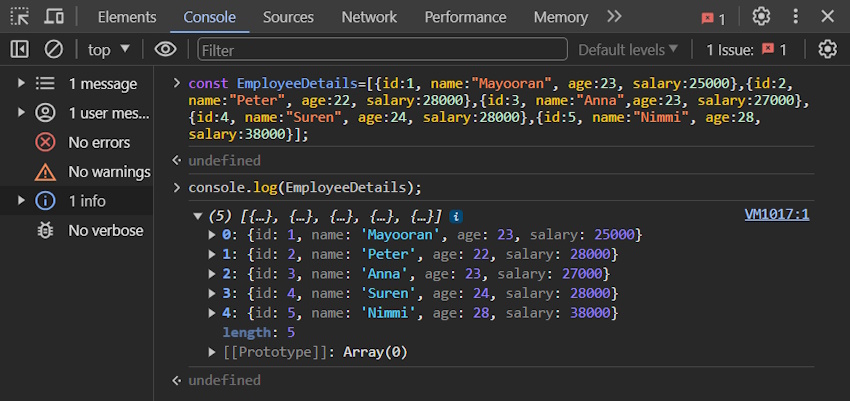Click the red issues badge in the tab bar
The image size is (850, 401).
point(713,18)
